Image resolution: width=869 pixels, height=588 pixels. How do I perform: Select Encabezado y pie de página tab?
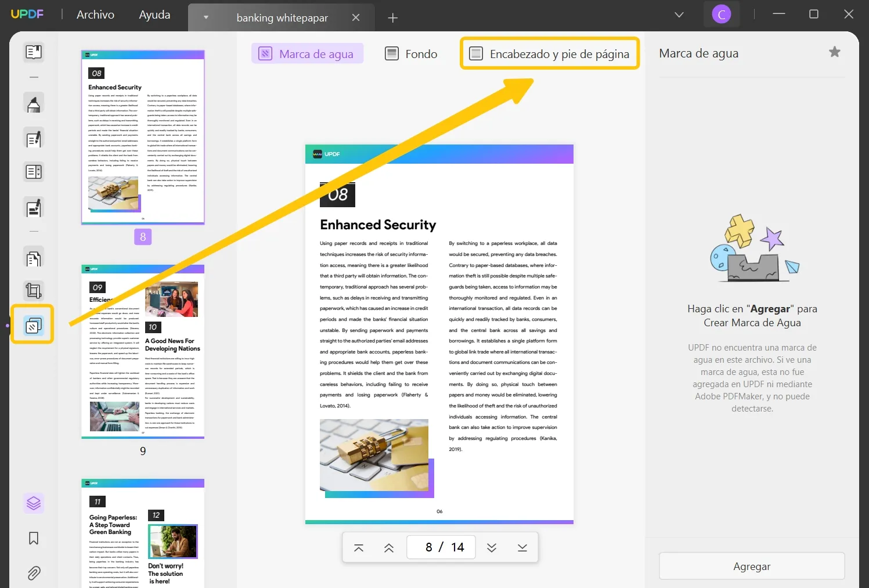pos(549,54)
